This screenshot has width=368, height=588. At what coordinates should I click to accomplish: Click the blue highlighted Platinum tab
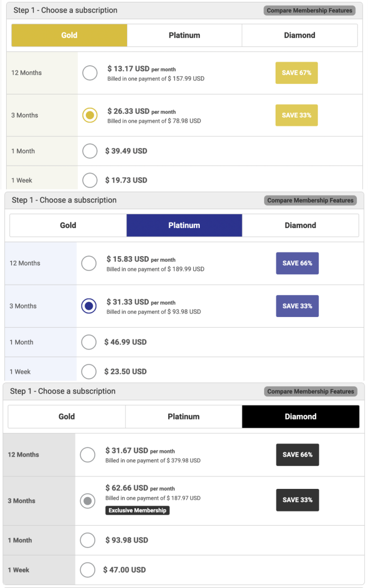pyautogui.click(x=184, y=226)
